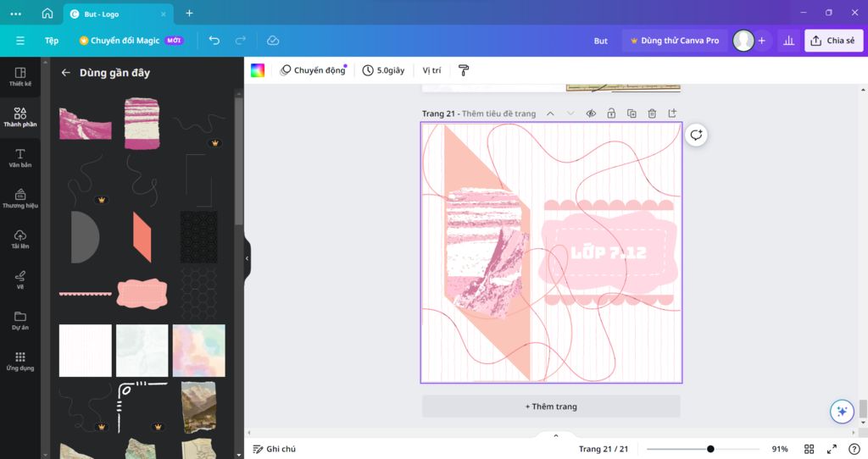Image resolution: width=868 pixels, height=459 pixels.
Task: Go to Canva home
Action: pos(47,14)
